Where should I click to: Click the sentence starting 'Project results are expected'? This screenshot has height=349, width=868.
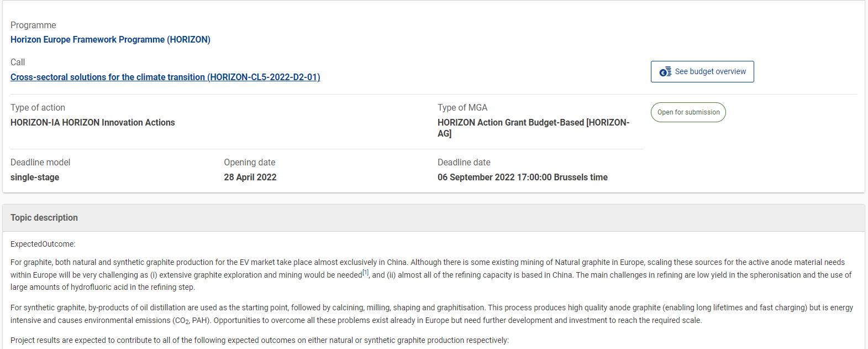tap(260, 340)
